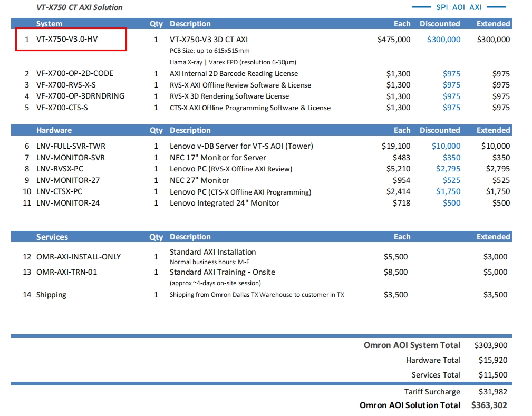Click the VT-X750-V3 3D CT AXI description
The width and height of the screenshot is (532, 416).
point(209,40)
